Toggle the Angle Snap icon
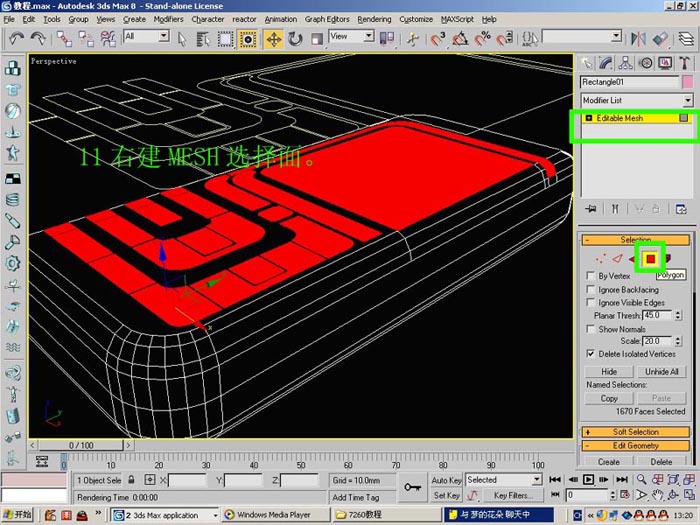Screen dimensions: 700x525 pos(460,39)
